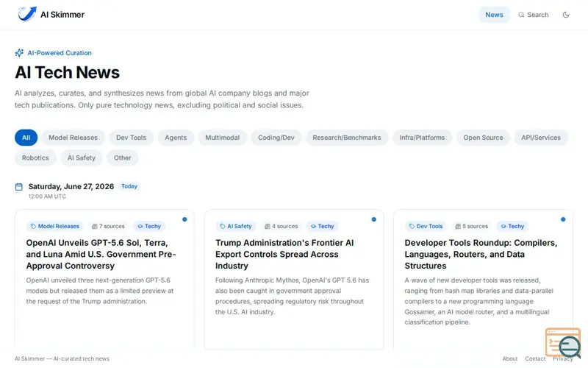Image resolution: width=588 pixels, height=368 pixels.
Task: Click 4 sources label on Export Controls card
Action: tap(282, 226)
